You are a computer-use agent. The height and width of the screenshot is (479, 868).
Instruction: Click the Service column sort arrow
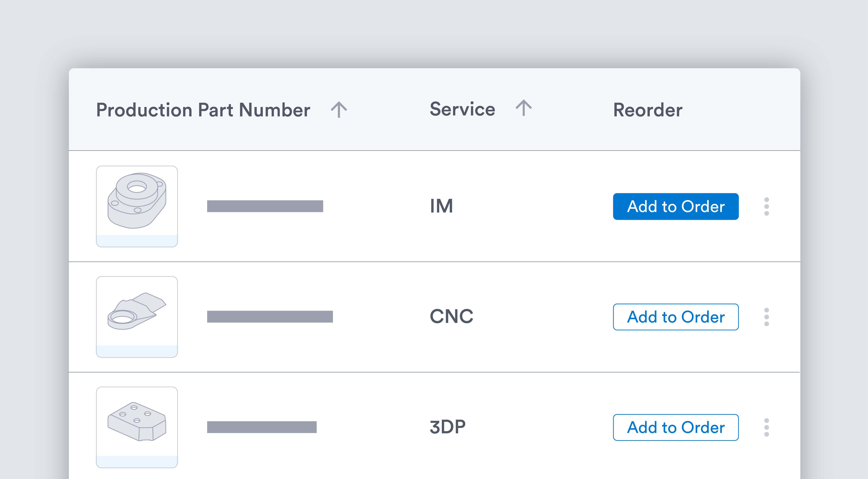point(524,108)
